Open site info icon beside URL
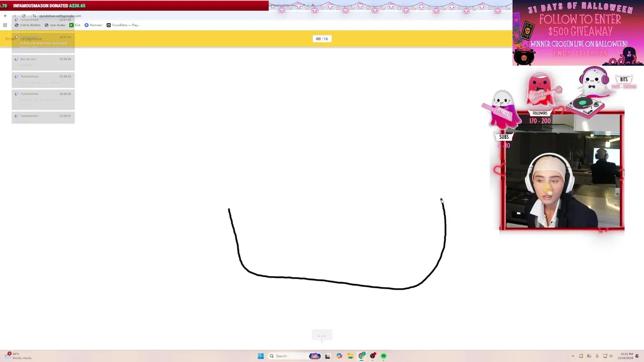Screen dimensions: 644x362 tap(34, 16)
